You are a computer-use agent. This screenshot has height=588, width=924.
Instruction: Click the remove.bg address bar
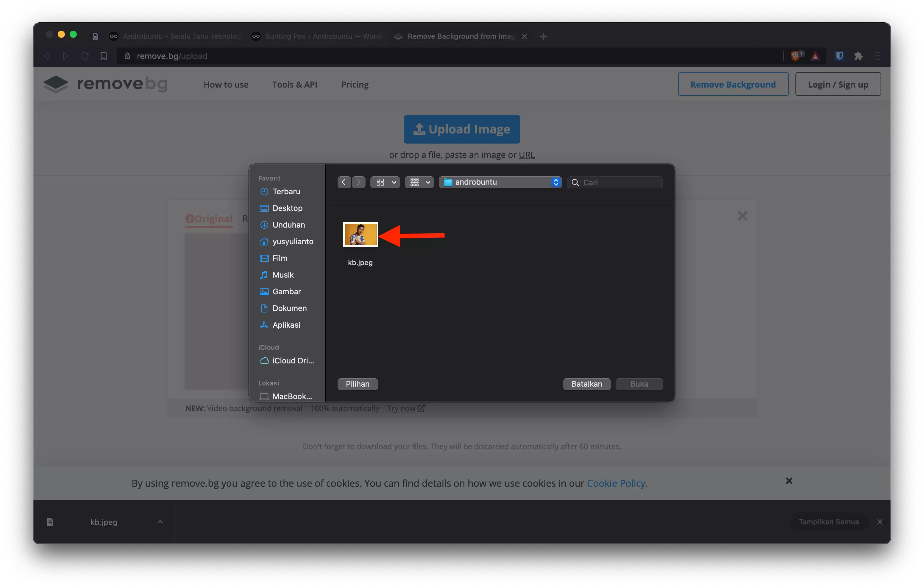point(449,56)
